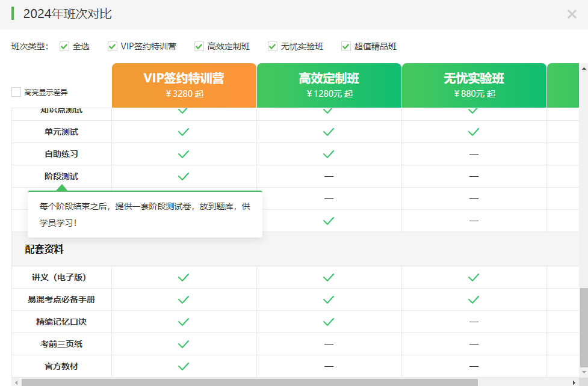The image size is (588, 386).
Task: Toggle the 超值精品班 filter checkbox
Action: [x=346, y=46]
